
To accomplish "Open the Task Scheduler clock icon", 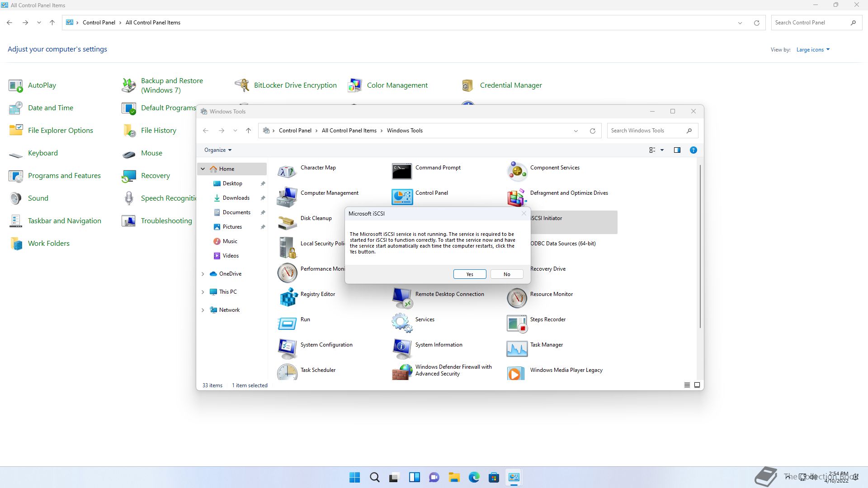I will pos(287,372).
